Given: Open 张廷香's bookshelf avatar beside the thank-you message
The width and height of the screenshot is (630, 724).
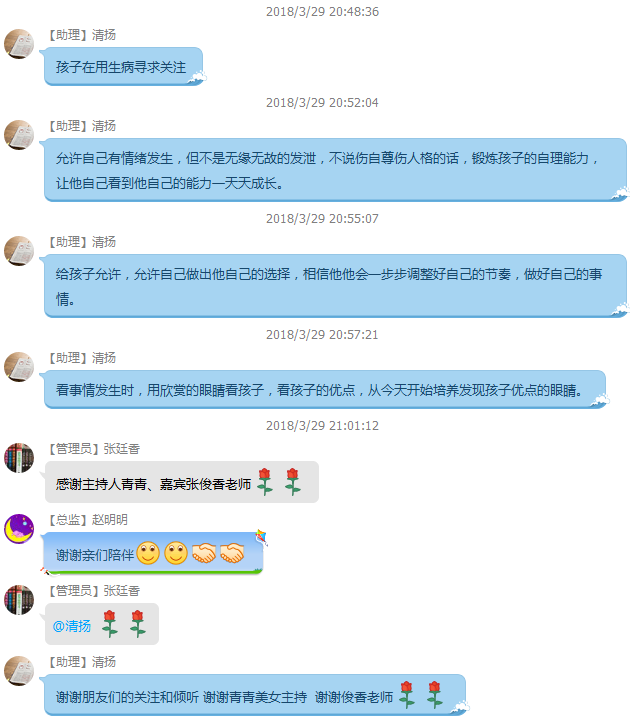Looking at the screenshot, I should (x=19, y=458).
